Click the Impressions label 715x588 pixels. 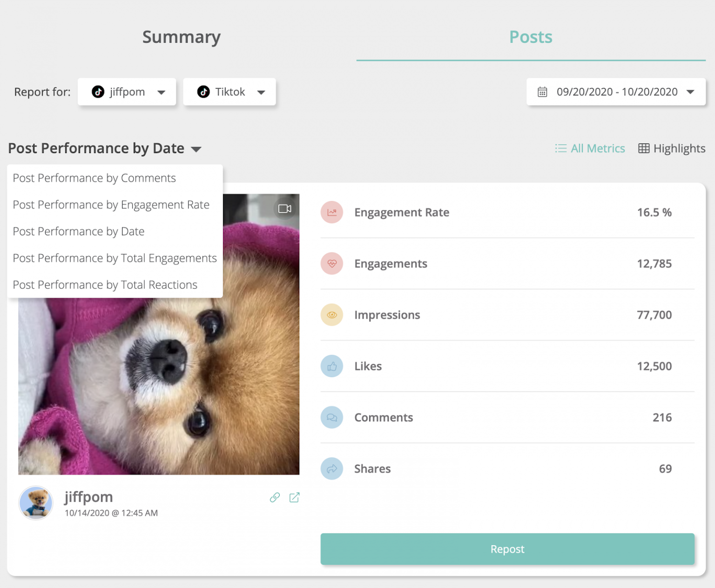(387, 315)
